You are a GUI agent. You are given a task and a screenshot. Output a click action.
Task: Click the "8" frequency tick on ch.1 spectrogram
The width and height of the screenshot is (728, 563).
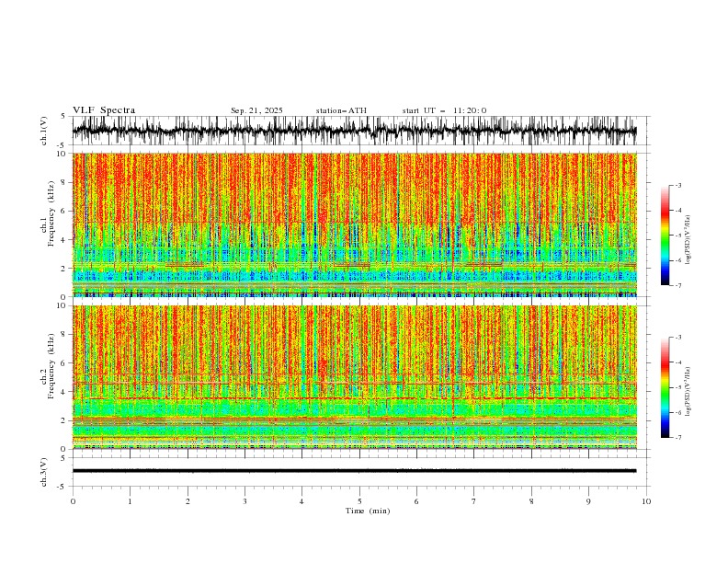[63, 182]
